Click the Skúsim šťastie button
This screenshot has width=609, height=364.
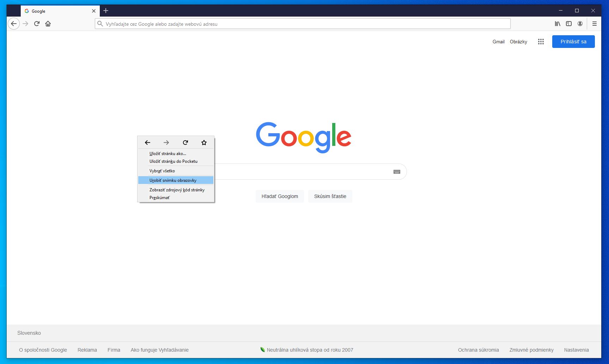tap(330, 196)
